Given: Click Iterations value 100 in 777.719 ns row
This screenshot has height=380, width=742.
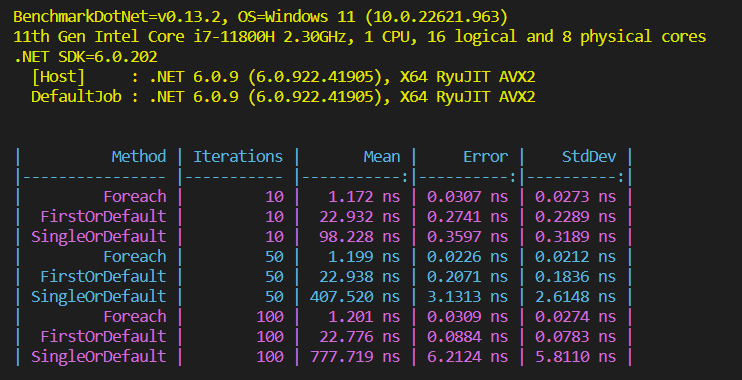Looking at the screenshot, I should tap(270, 356).
